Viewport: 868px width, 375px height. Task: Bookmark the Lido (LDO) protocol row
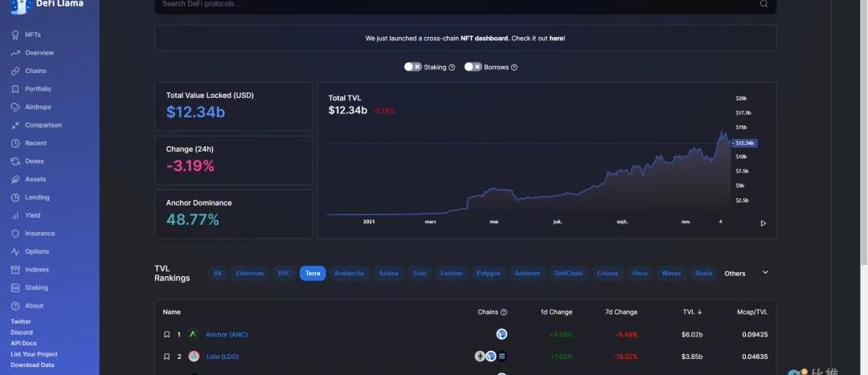(166, 357)
